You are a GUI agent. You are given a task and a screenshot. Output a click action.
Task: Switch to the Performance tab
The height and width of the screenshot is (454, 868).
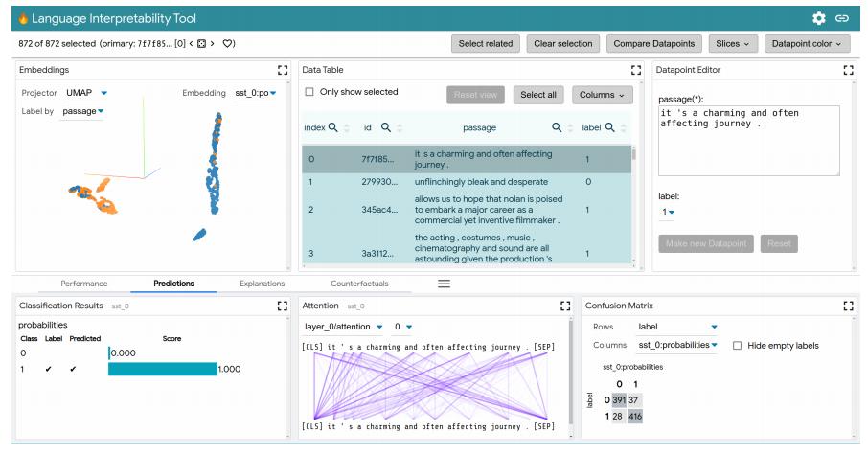click(84, 284)
